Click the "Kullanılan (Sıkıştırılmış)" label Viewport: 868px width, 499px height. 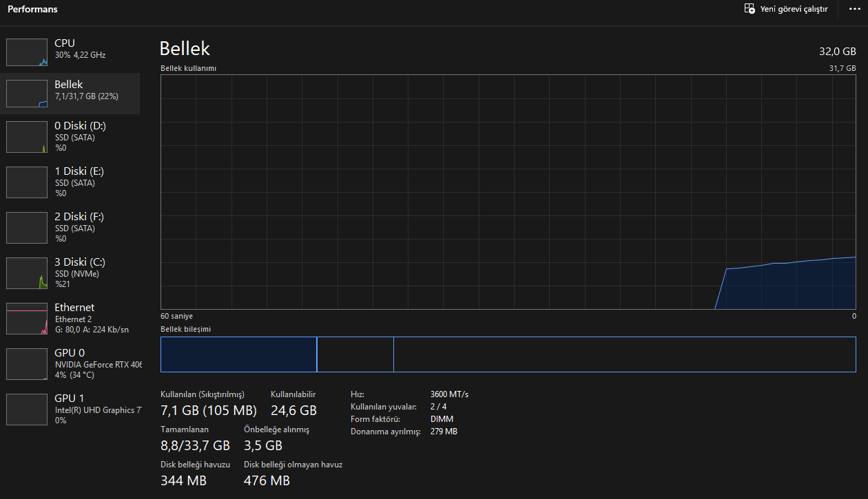click(203, 394)
